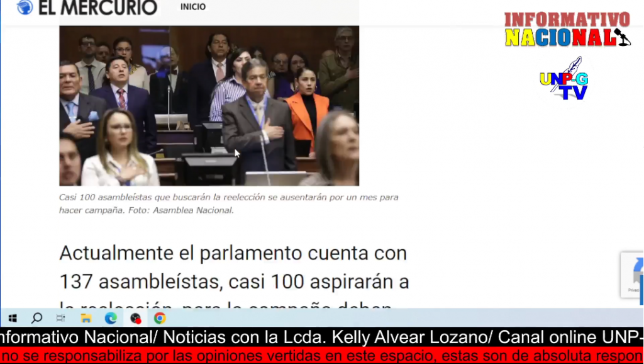Click the Informativo Nacional logo overlay
644x364 pixels.
click(567, 29)
